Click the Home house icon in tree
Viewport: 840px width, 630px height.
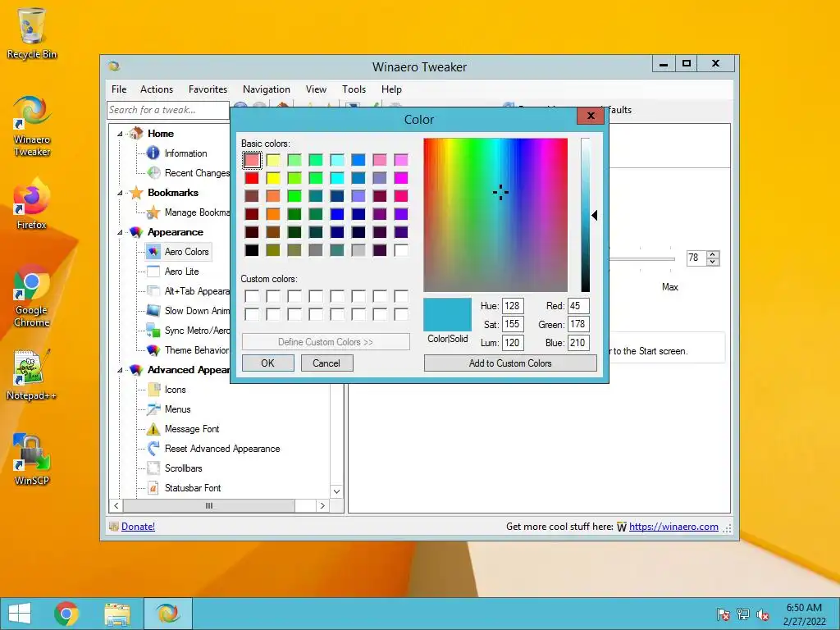(137, 133)
